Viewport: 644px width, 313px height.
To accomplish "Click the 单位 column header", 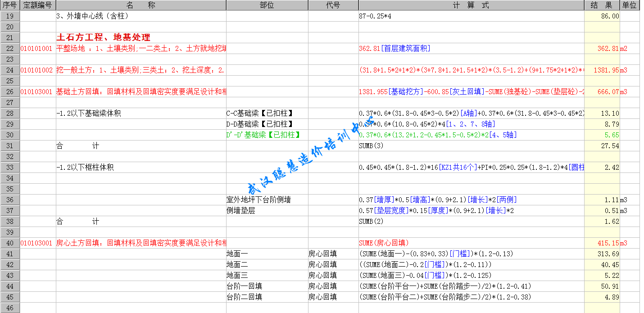I will pos(630,5).
